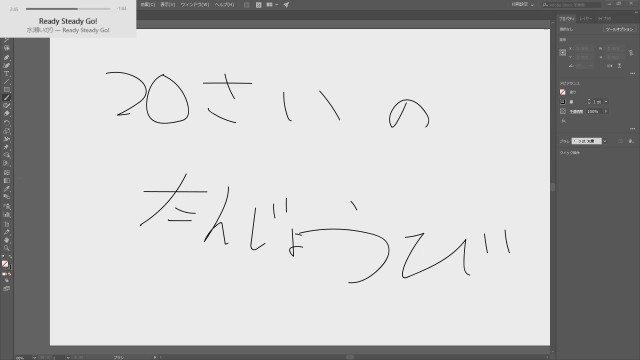Expand the opacity 100% flyout arrow
Image resolution: width=640 pixels, height=360 pixels.
(606, 111)
